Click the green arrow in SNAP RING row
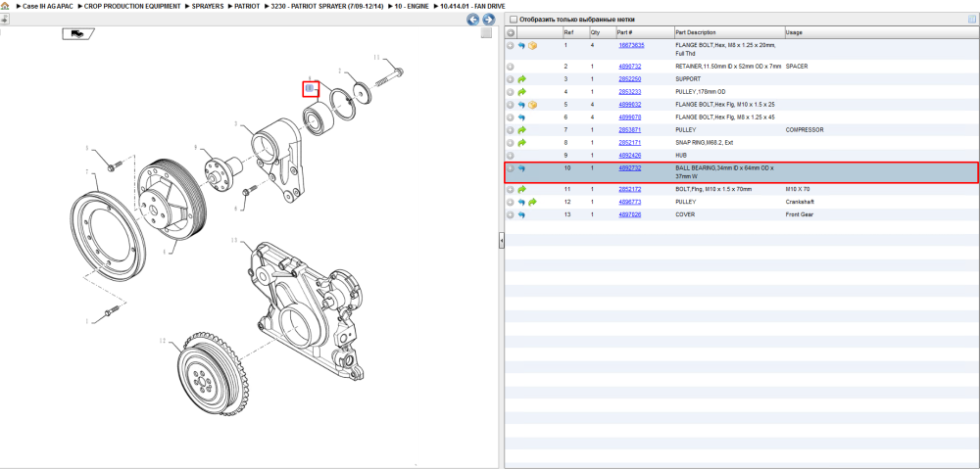The height and width of the screenshot is (469, 980). coord(522,142)
